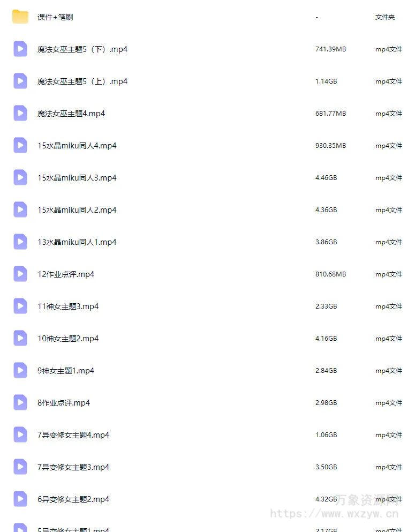Click the 文件夹 type label
The image size is (415, 532).
pos(385,17)
